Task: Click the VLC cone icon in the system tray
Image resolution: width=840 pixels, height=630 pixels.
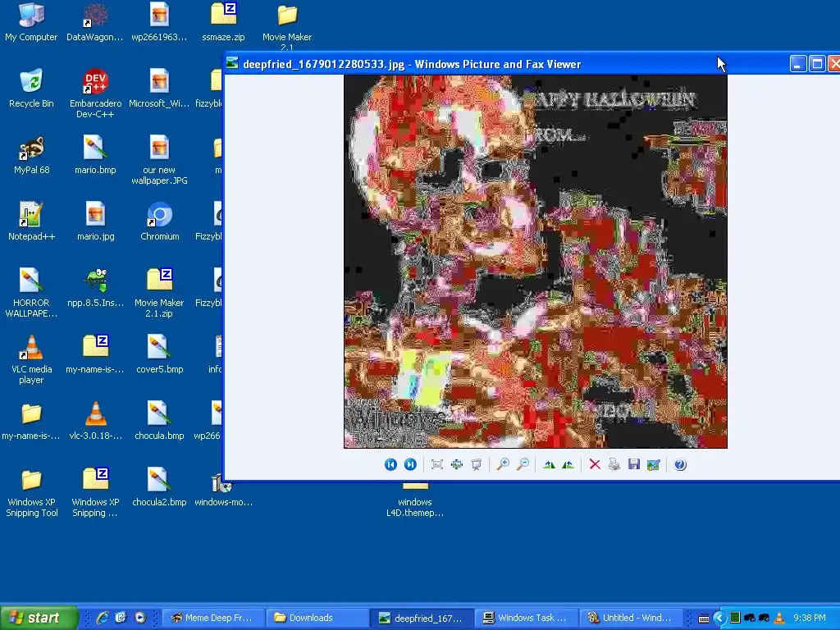Action: pyautogui.click(x=780, y=618)
